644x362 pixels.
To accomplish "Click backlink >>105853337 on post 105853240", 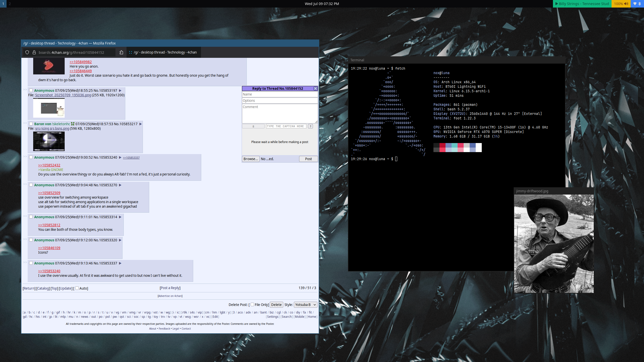I will pyautogui.click(x=131, y=158).
